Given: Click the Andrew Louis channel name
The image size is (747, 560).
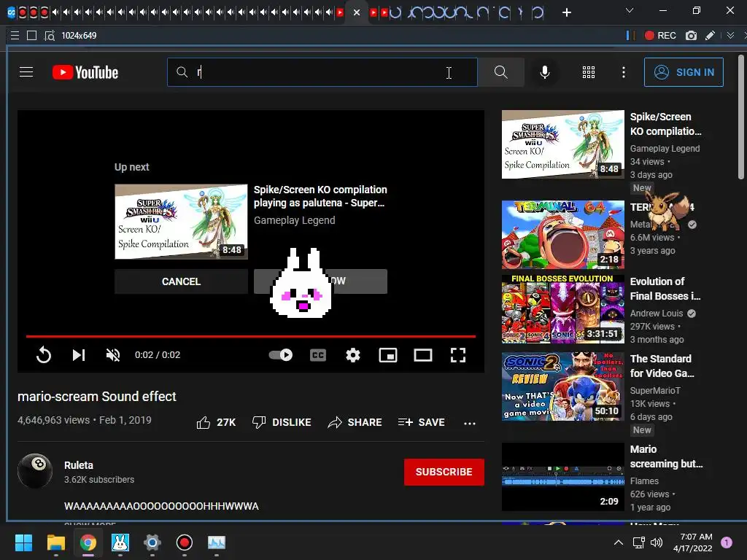Looking at the screenshot, I should (x=657, y=313).
